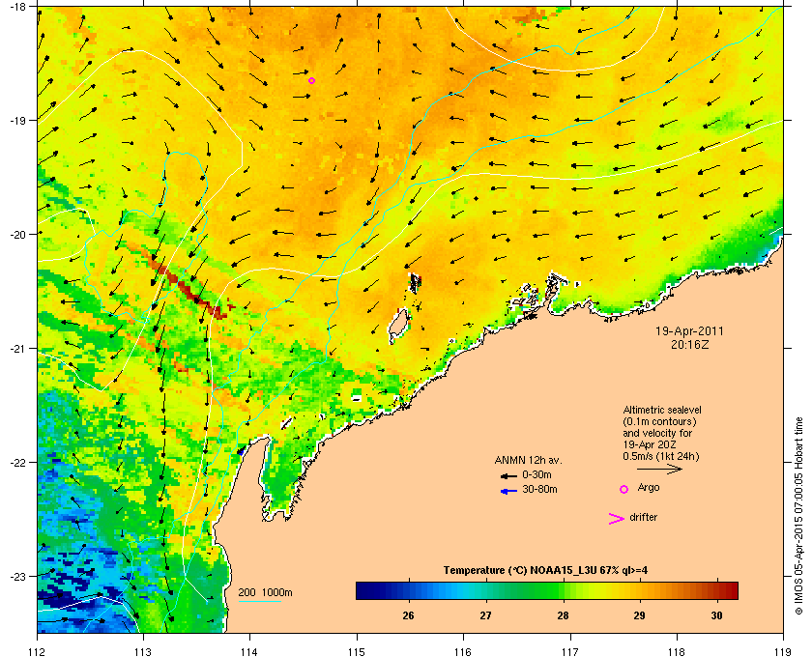Click the '30-80m' legend label

539,489
